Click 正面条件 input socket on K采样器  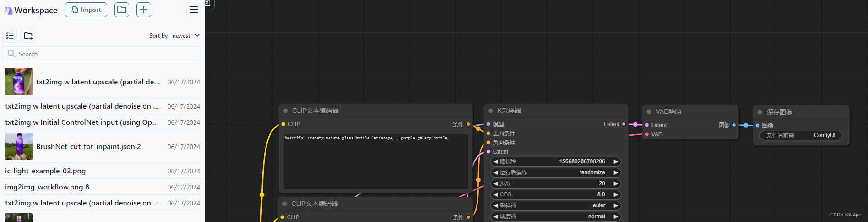[x=488, y=133]
